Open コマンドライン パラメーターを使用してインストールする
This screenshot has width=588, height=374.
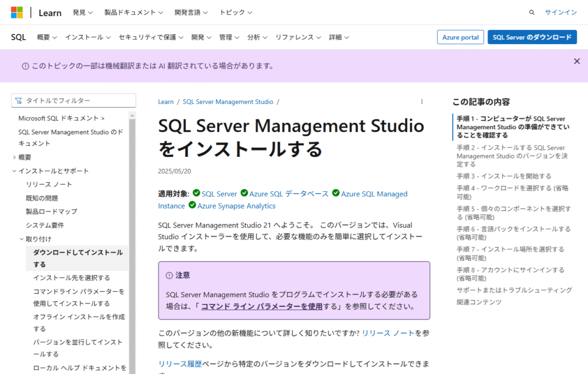point(79,298)
